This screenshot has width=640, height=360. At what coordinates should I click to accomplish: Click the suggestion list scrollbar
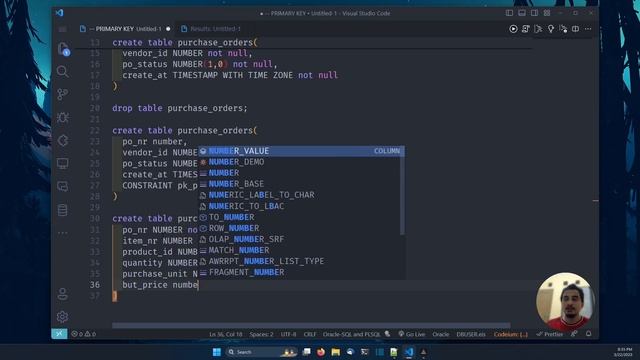click(x=402, y=190)
